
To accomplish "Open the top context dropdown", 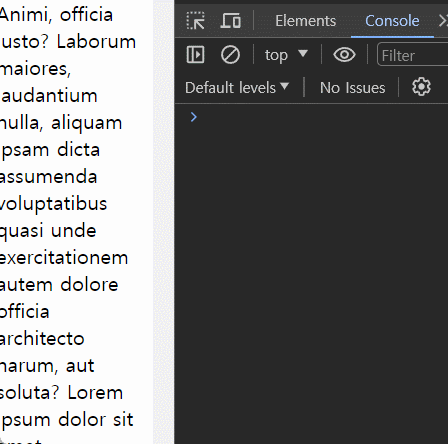I will [x=286, y=55].
